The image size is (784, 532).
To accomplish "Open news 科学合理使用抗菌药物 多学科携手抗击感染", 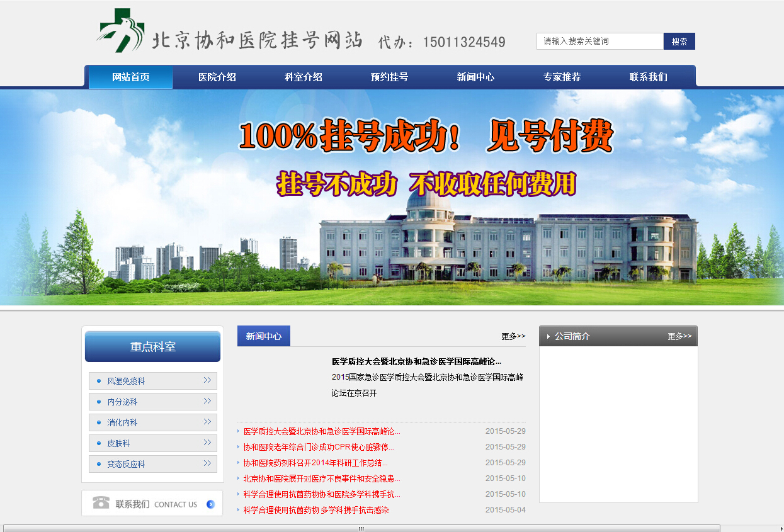I will pyautogui.click(x=316, y=510).
